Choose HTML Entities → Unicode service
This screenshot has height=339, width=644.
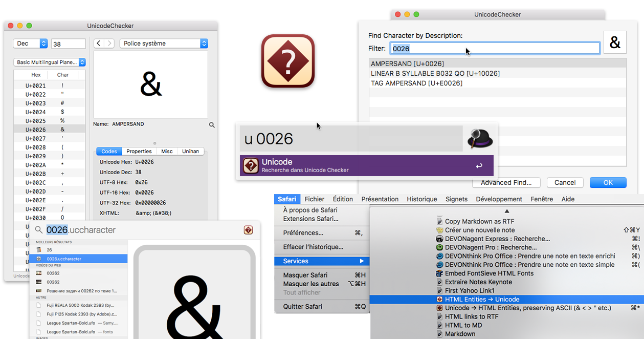(482, 300)
